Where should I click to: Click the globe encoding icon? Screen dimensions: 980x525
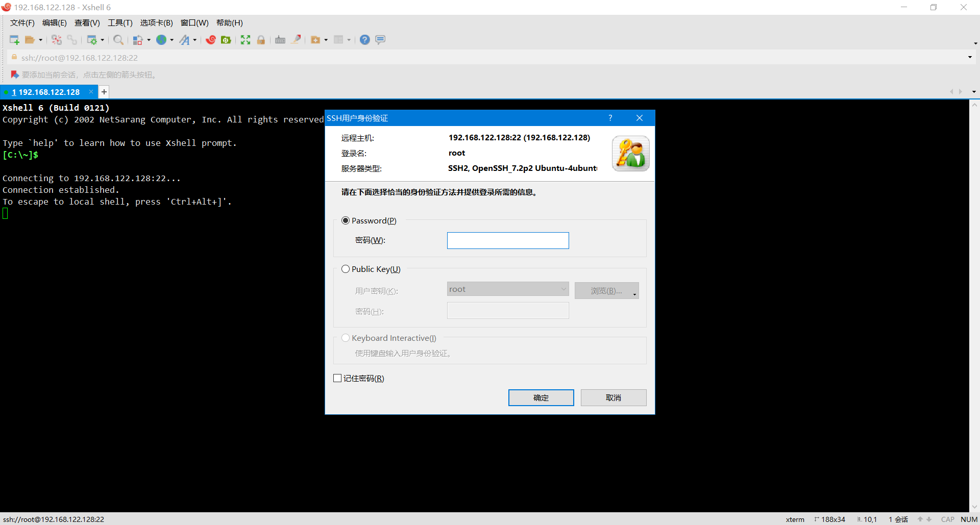coord(161,40)
